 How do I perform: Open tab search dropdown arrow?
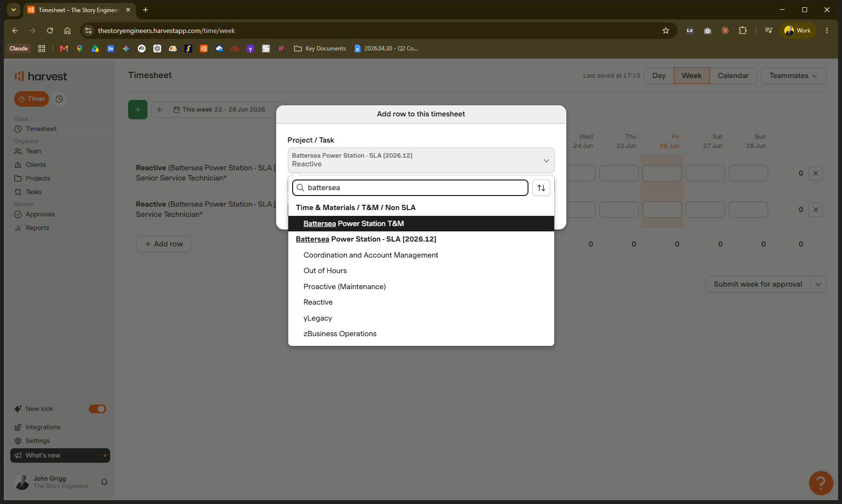point(14,10)
